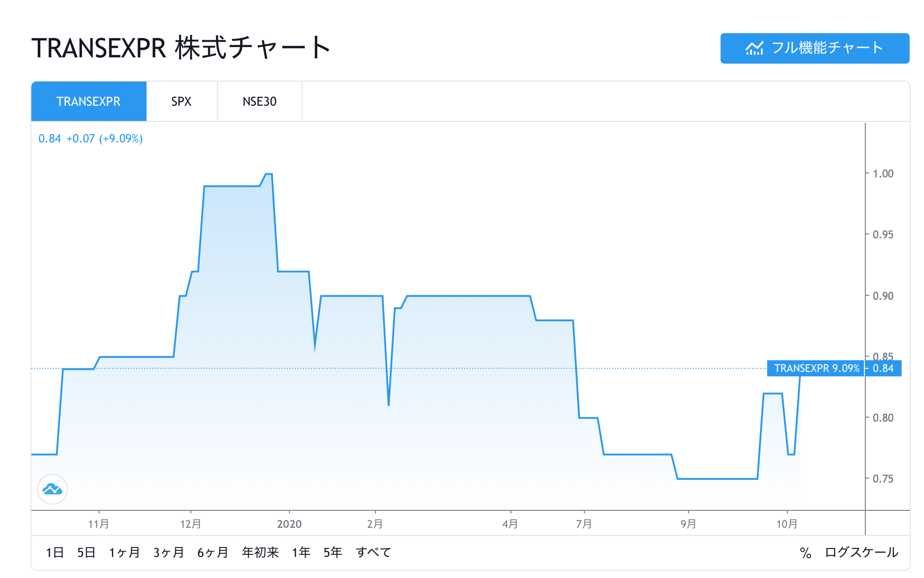Toggle ログスケール log scale
Screen dimensions: 924x578
point(861,552)
